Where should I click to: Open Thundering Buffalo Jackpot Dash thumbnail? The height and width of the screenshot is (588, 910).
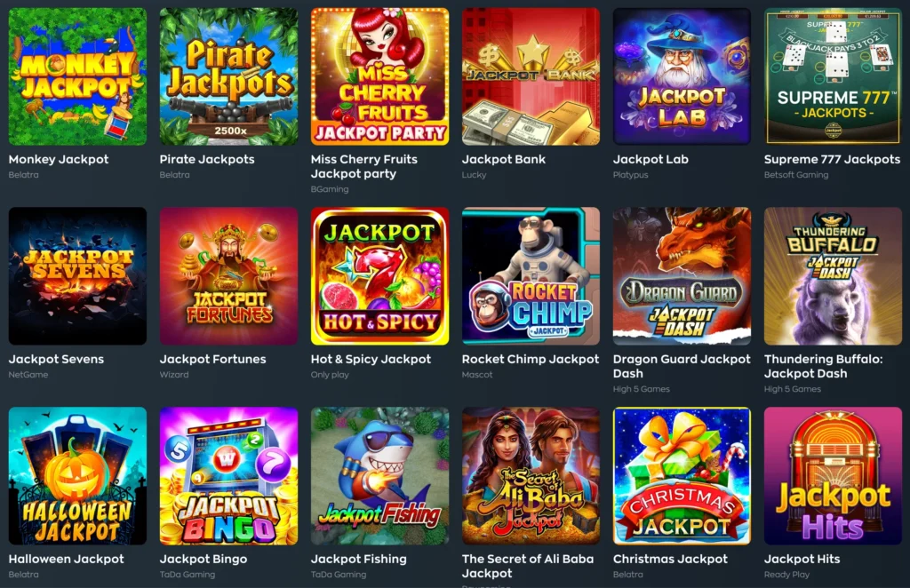click(833, 276)
